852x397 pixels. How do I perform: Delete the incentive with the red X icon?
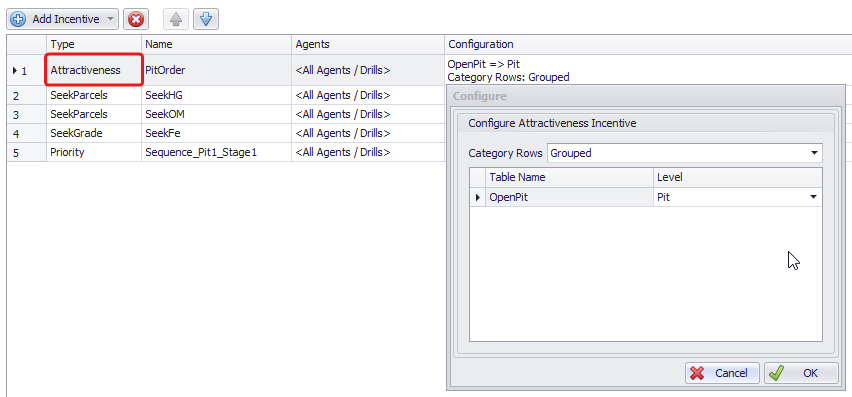click(x=136, y=20)
